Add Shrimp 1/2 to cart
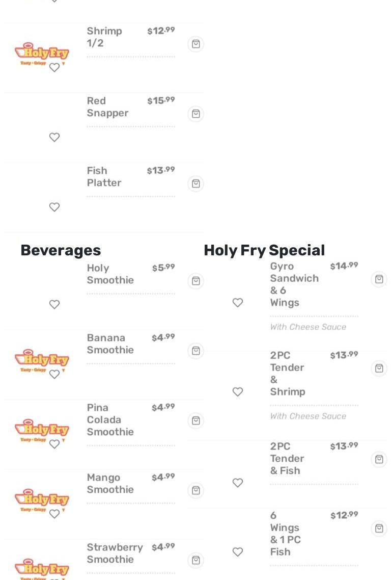 click(195, 44)
